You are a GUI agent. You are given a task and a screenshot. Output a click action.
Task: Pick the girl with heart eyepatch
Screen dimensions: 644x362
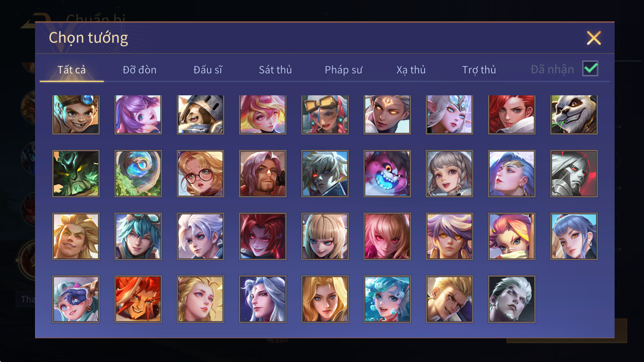(76, 299)
